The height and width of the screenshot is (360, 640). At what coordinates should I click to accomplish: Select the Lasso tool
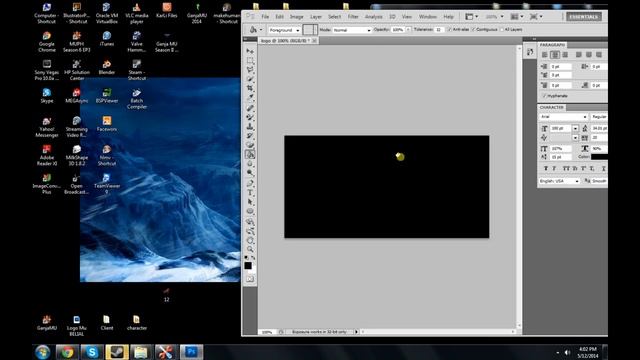coord(250,70)
